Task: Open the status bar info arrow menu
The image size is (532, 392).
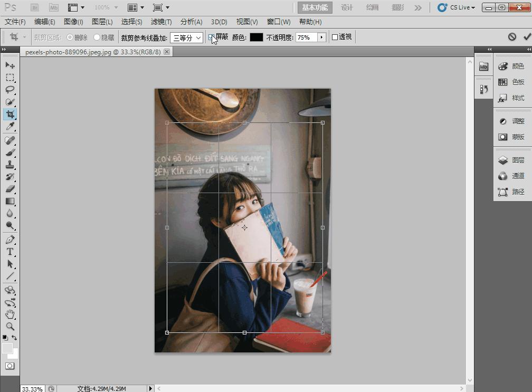Action: click(150, 389)
